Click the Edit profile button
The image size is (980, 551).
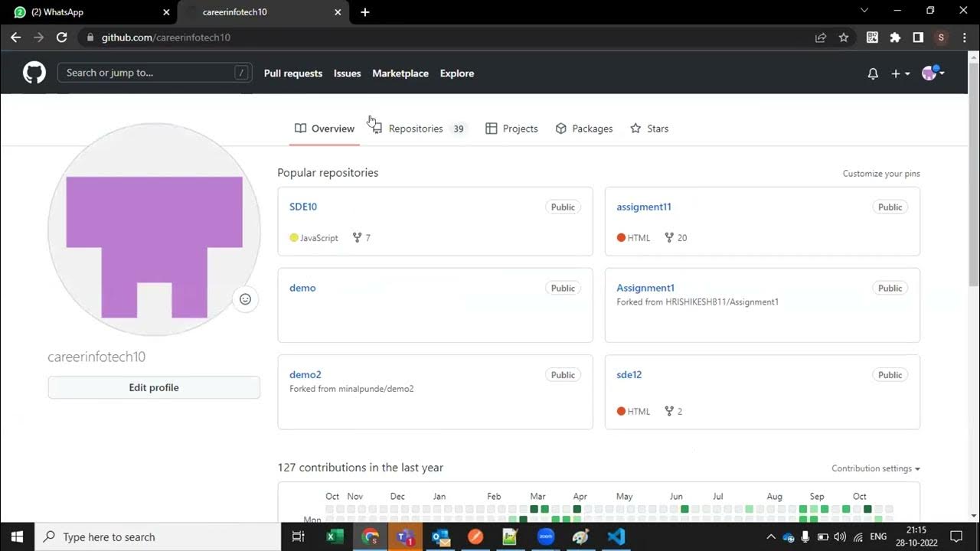pos(154,387)
